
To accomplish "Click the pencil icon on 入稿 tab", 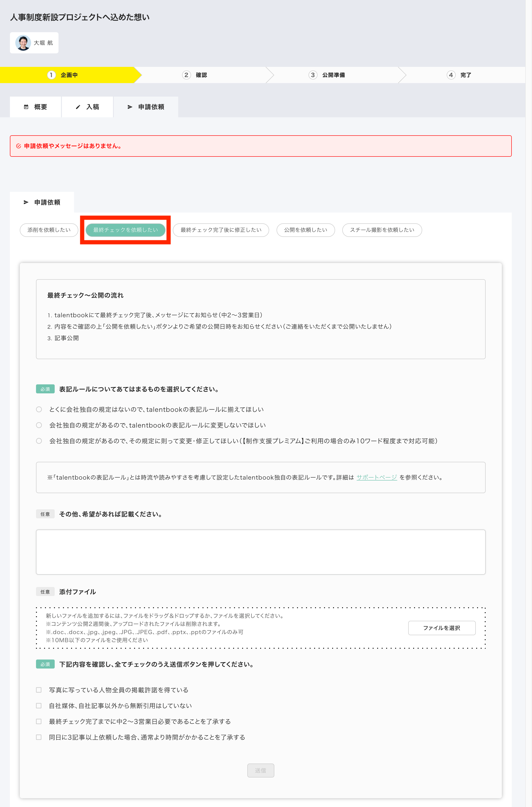I will coord(78,107).
